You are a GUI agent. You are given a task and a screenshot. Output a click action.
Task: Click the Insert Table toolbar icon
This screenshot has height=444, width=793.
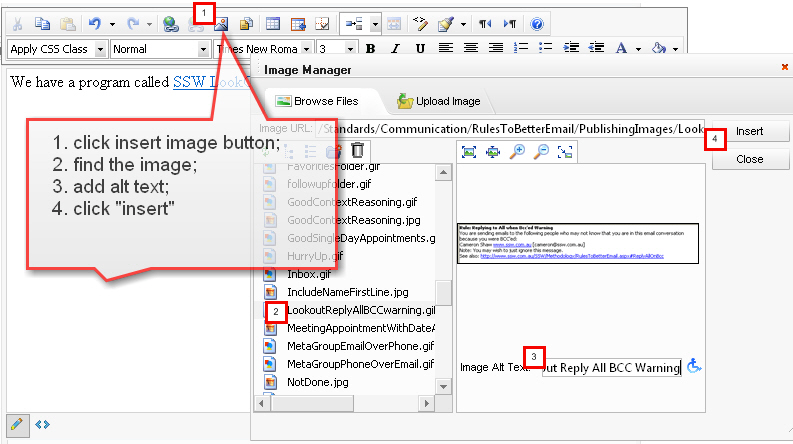point(273,23)
